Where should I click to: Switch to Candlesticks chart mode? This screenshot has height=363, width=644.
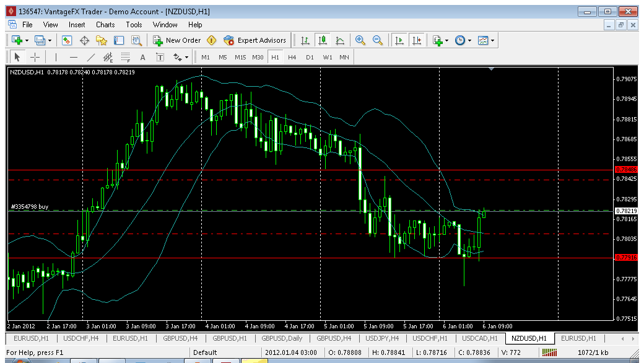coord(323,40)
